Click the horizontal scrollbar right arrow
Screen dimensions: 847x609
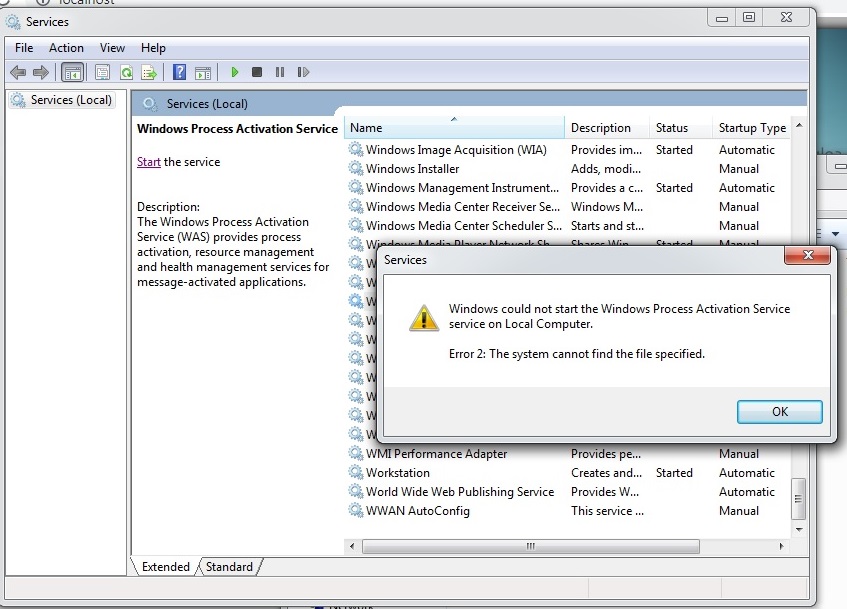pyautogui.click(x=781, y=546)
